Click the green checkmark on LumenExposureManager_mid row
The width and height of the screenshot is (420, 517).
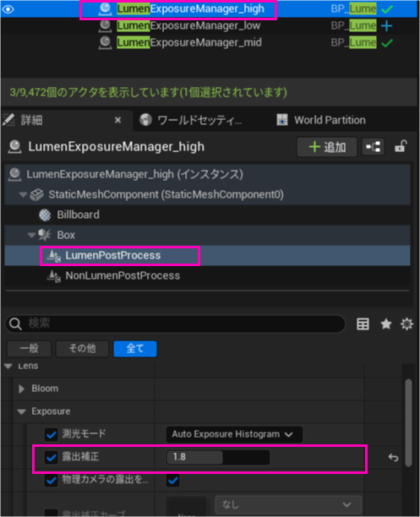click(387, 43)
